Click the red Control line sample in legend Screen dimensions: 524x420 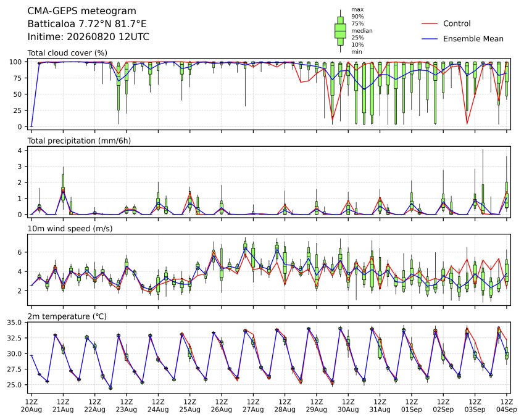point(430,23)
